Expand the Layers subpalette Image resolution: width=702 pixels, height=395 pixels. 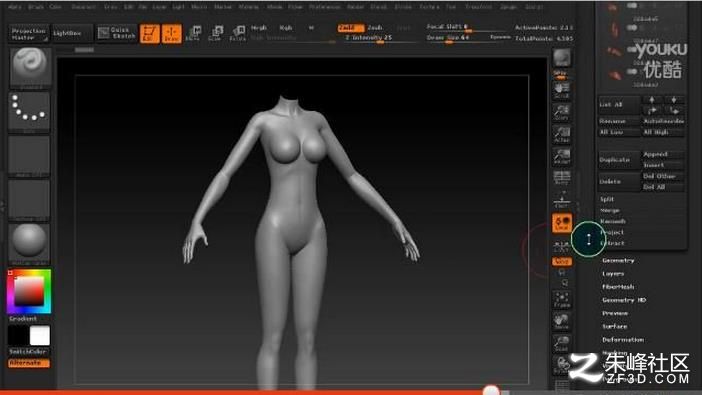pos(613,274)
